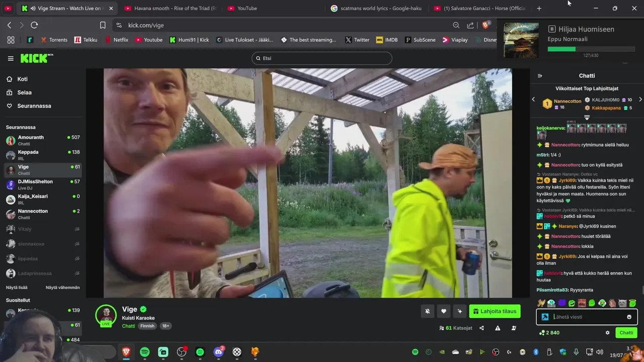The height and width of the screenshot is (362, 644).
Task: Open the Netflix bookmark
Action: 116,40
